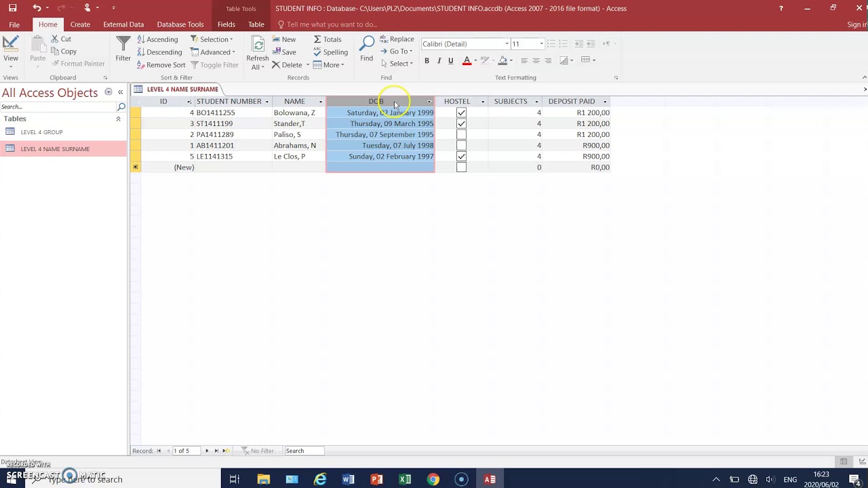
Task: Open Chrome from the Windows taskbar
Action: [433, 479]
